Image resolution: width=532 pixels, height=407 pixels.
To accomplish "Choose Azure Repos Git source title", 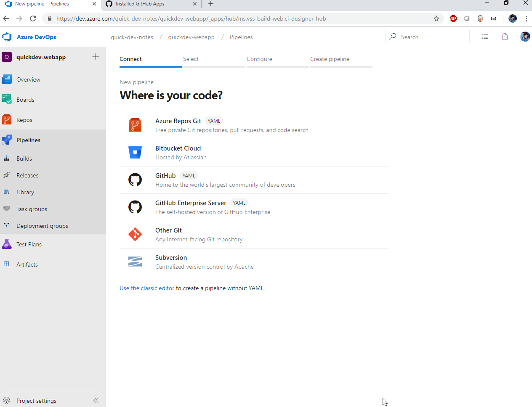I will click(178, 121).
